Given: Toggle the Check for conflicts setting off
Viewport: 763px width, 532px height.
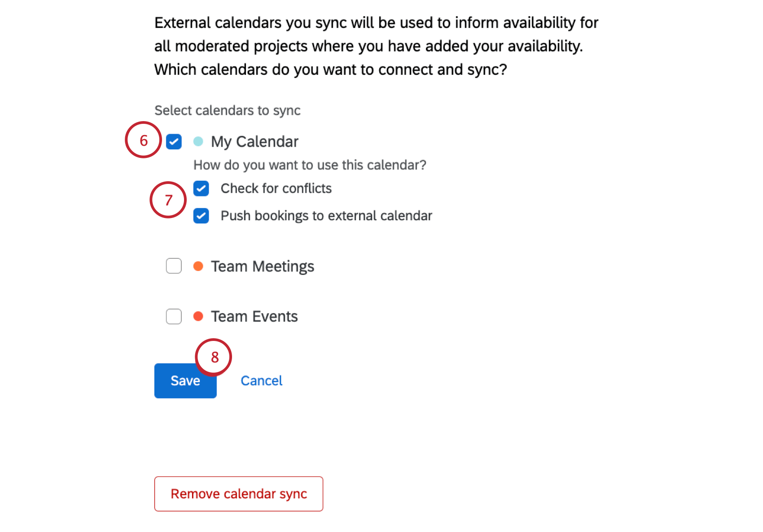Looking at the screenshot, I should click(x=201, y=188).
